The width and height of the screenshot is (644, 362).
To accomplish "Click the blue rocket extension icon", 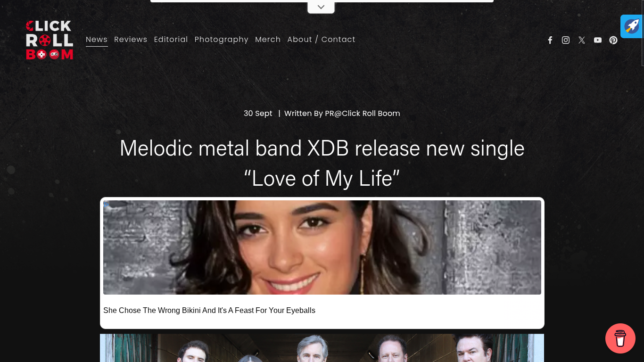I will (x=632, y=26).
